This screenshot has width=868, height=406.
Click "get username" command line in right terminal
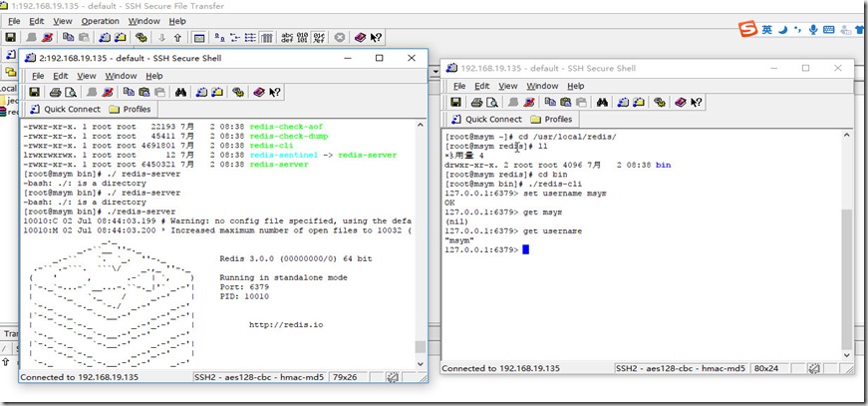click(x=513, y=231)
